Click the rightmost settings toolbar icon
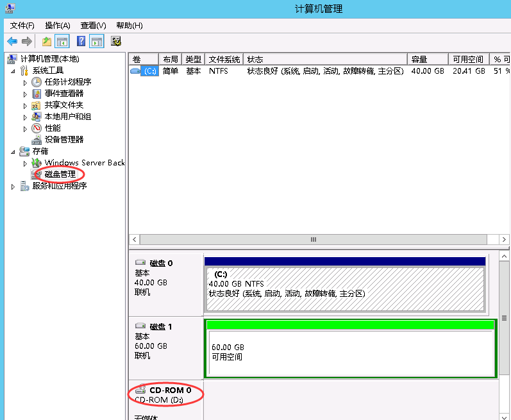Screen dimensions: 511x420 [116, 42]
